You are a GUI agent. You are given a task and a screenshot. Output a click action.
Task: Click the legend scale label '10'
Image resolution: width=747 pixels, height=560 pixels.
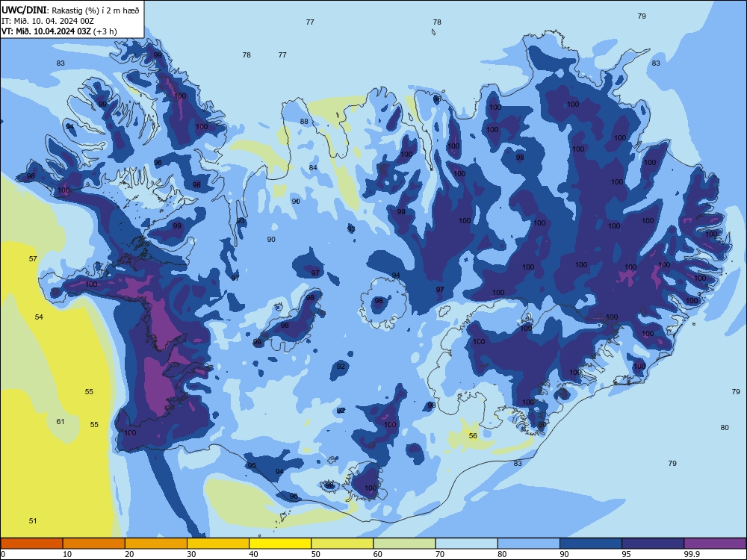point(67,554)
